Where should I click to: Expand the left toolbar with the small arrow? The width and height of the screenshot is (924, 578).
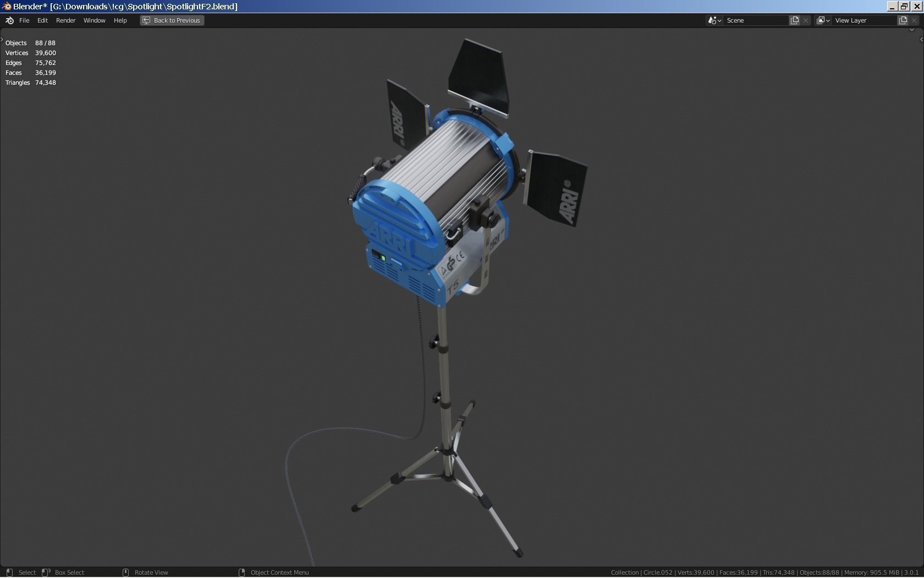point(2,40)
